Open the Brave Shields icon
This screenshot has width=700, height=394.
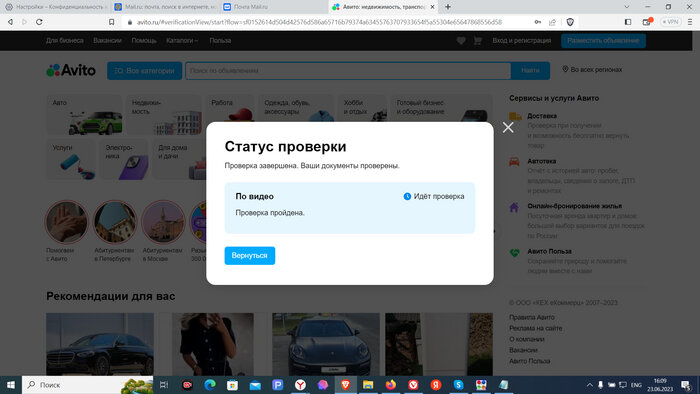coord(570,22)
